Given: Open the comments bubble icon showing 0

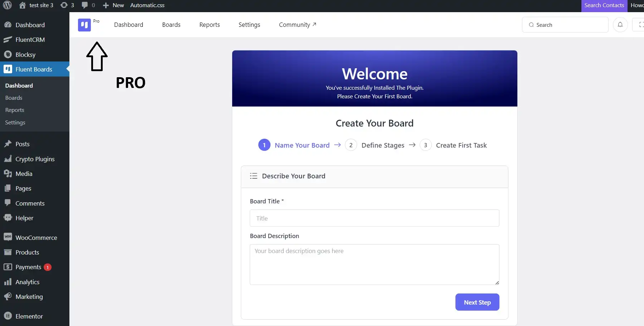Looking at the screenshot, I should pos(88,5).
